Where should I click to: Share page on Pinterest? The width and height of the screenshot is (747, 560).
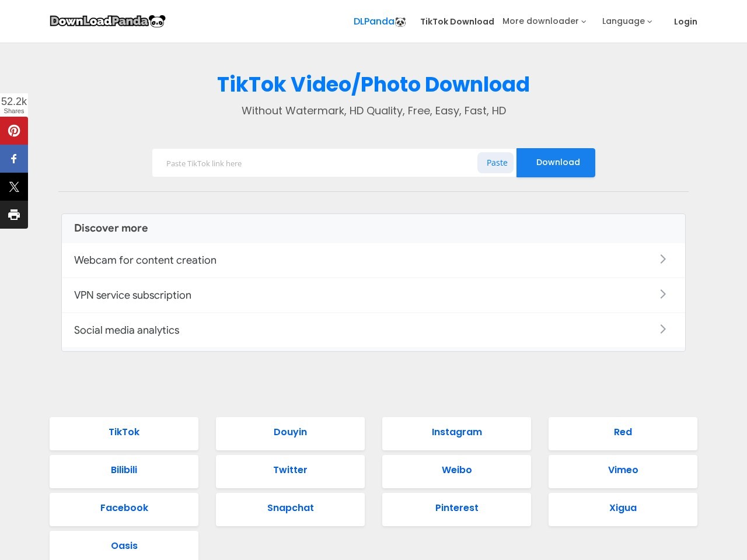click(x=14, y=131)
